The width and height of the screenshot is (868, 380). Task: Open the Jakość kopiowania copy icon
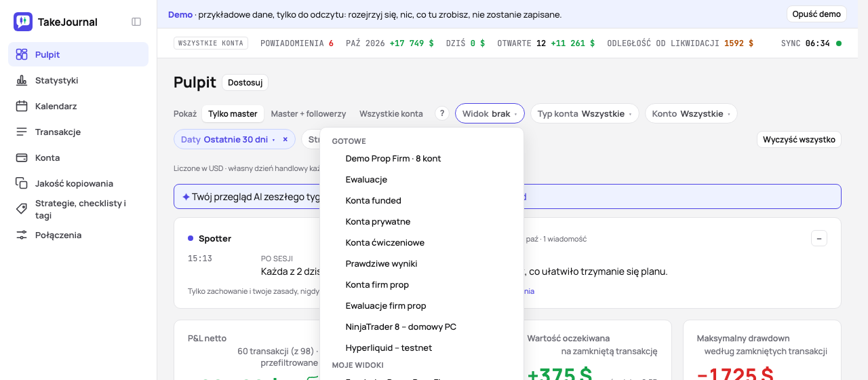tap(22, 183)
